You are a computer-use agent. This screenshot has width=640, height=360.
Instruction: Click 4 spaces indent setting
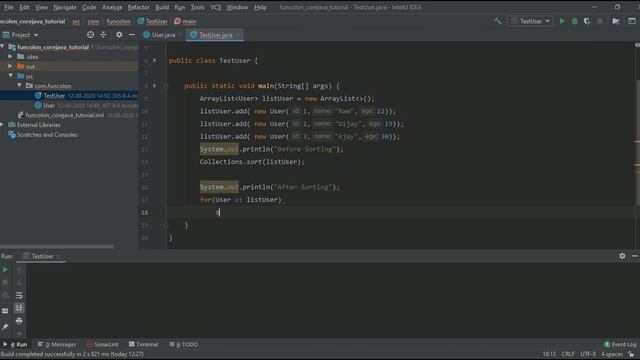click(x=612, y=354)
